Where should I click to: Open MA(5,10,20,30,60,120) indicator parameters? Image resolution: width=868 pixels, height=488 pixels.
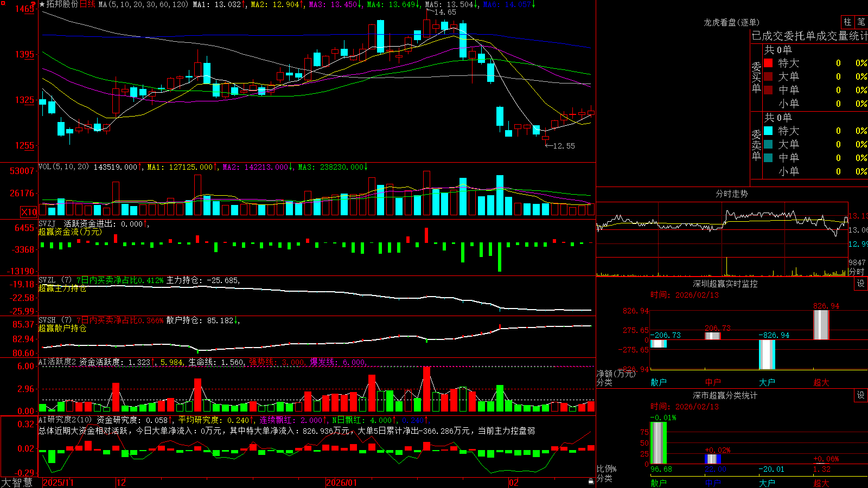point(143,4)
